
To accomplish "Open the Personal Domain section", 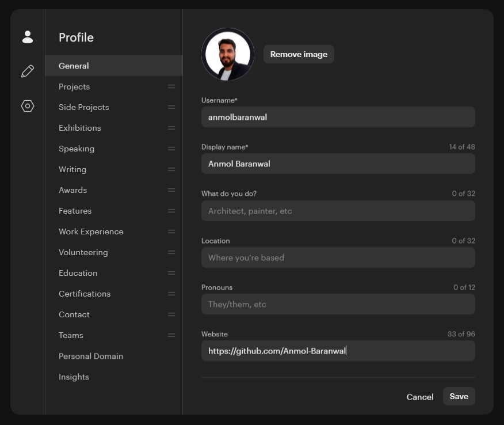I will click(x=114, y=356).
